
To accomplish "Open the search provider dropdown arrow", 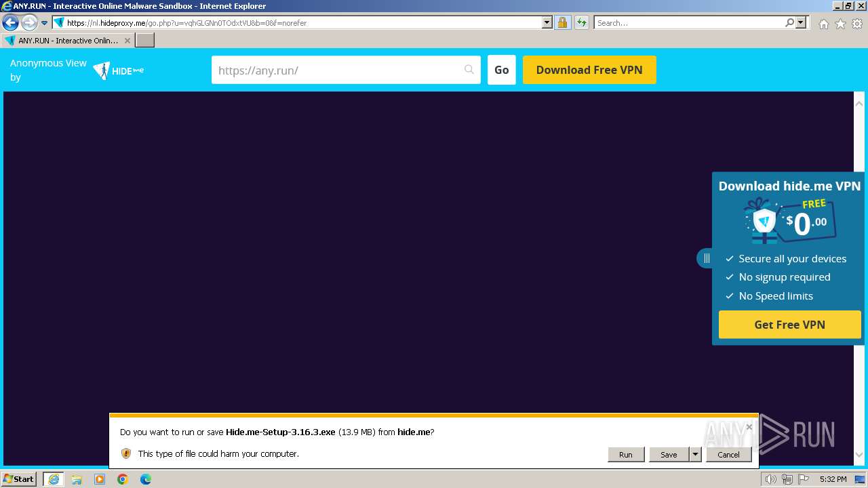I will (802, 23).
